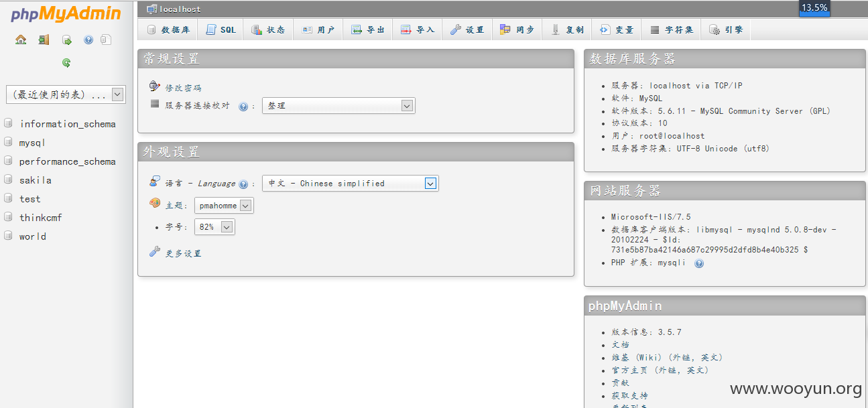Click the mysql database cylinder icon
The image size is (868, 408).
tap(8, 142)
